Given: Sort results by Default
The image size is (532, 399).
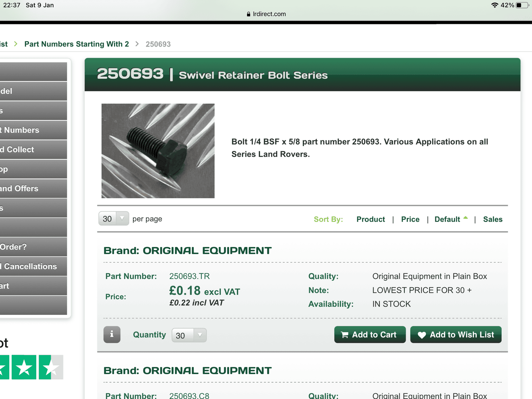Looking at the screenshot, I should pyautogui.click(x=447, y=219).
